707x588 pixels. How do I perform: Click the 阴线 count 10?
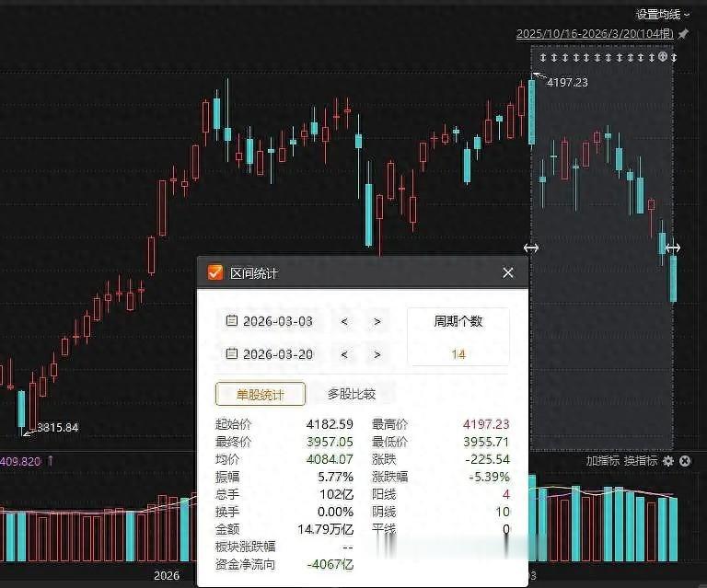click(x=503, y=512)
